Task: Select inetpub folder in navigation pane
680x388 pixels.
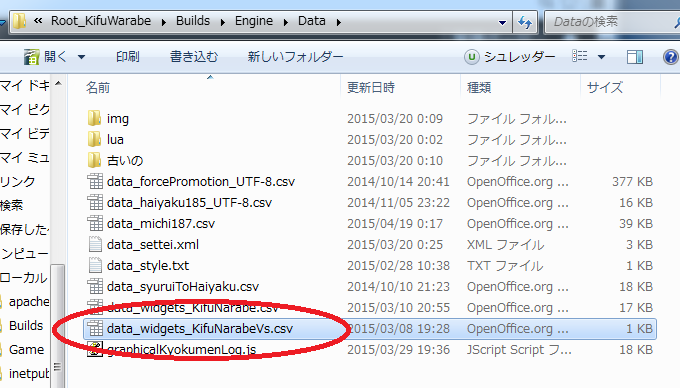Action: (29, 373)
